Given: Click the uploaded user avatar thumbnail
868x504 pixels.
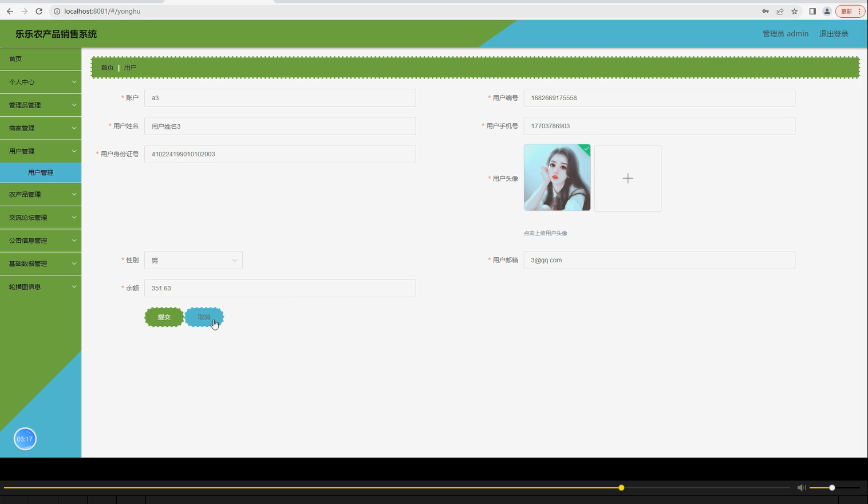Looking at the screenshot, I should 557,178.
